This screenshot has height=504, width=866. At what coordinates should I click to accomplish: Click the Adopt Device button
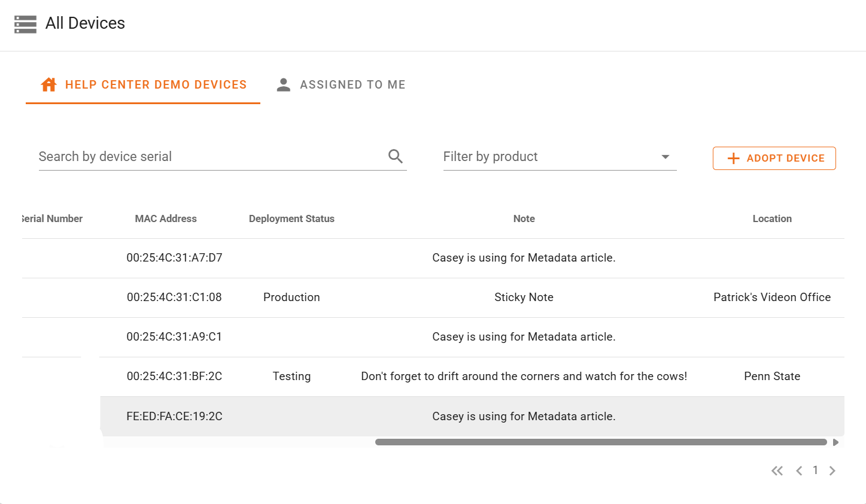coord(774,158)
